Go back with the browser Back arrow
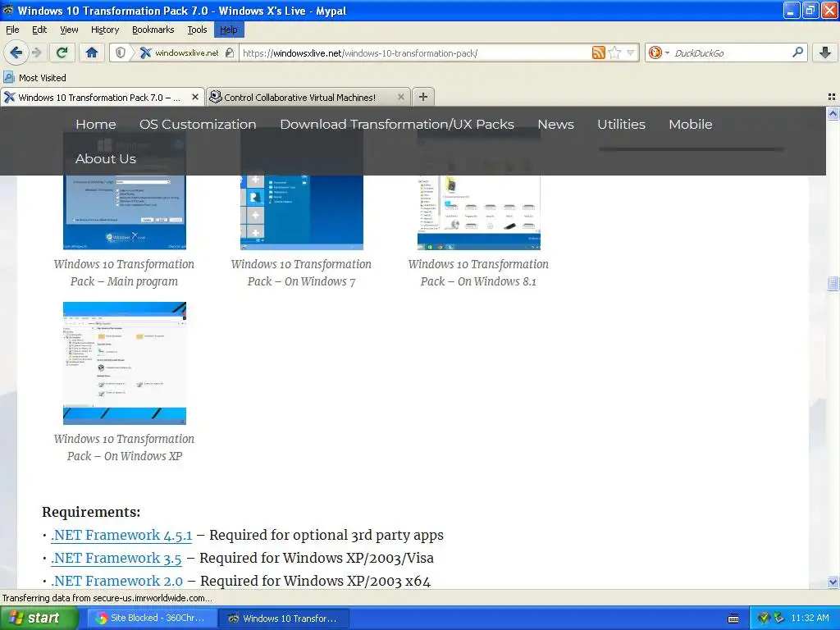Viewport: 840px width, 630px height. (x=16, y=52)
